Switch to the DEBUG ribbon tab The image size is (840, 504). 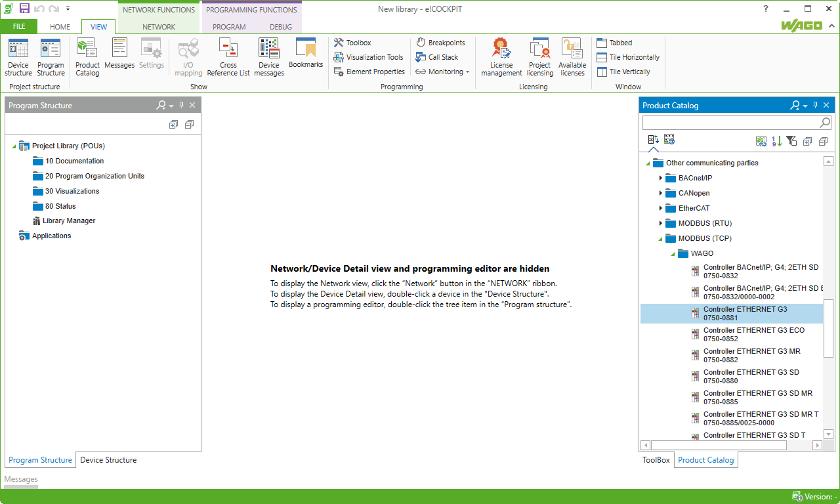click(x=281, y=27)
